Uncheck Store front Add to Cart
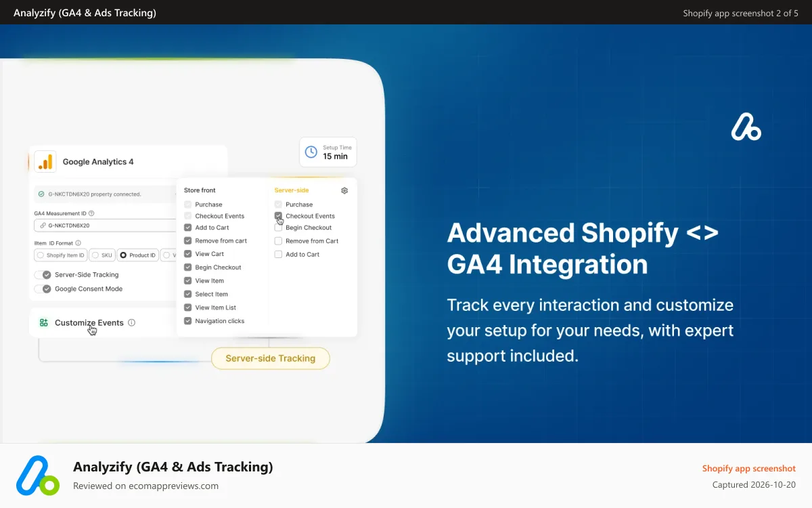This screenshot has width=812, height=508. click(188, 228)
